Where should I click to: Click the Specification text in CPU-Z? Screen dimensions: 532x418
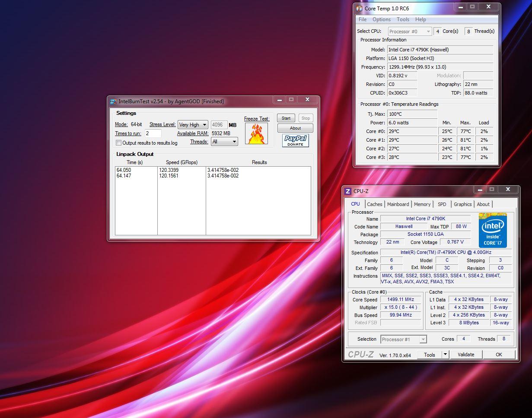446,253
